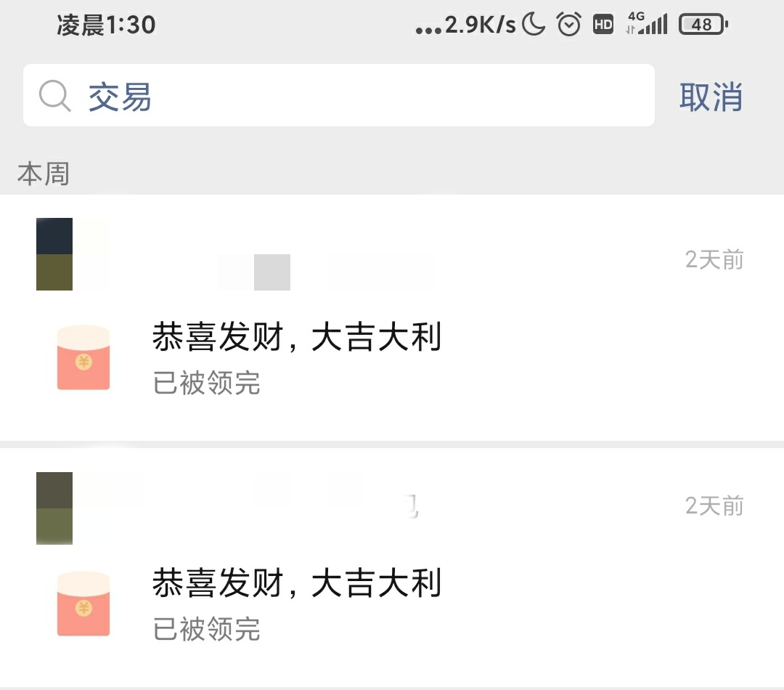Tap the 凌晨1:30 clock display
784x690 pixels.
point(106,25)
